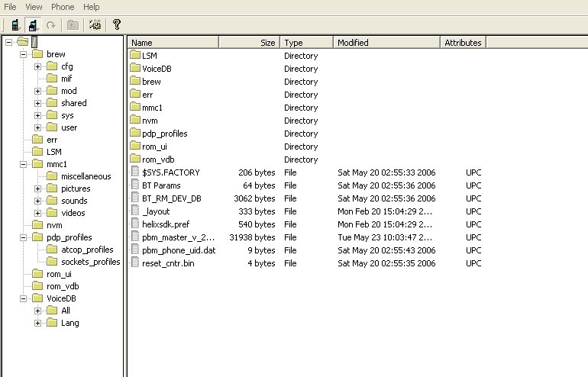The height and width of the screenshot is (377, 588).
Task: Click the connect phone toolbar icon
Action: [15, 24]
